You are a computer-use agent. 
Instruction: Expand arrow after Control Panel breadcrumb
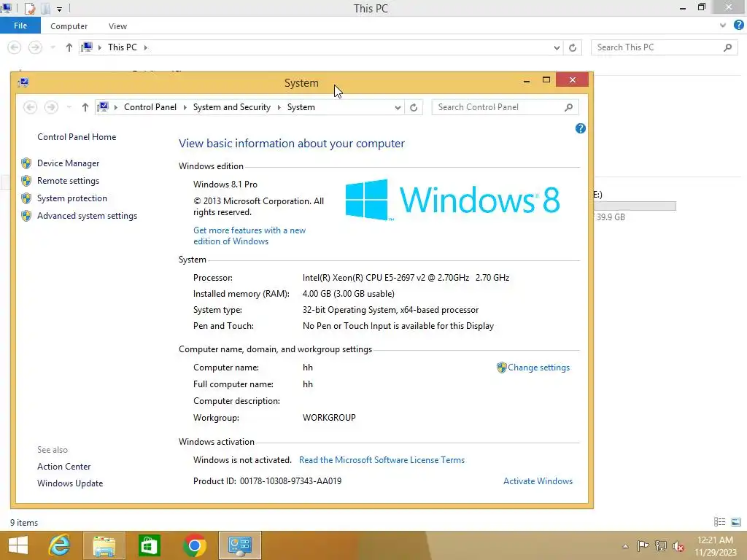coord(185,108)
